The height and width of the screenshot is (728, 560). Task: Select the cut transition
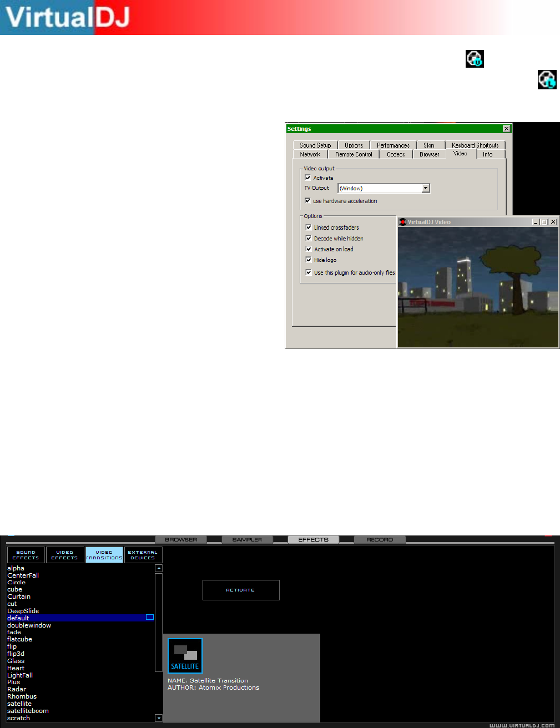12,604
